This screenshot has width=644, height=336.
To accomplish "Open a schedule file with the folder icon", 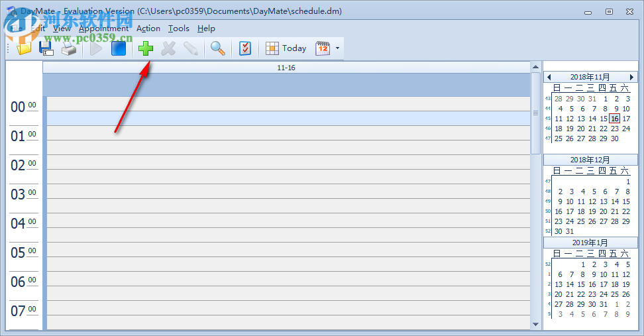I will point(24,48).
